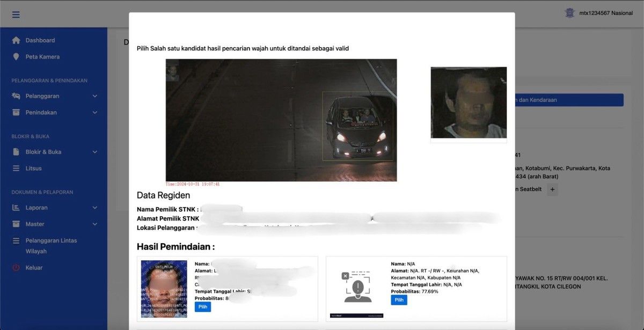This screenshot has width=644, height=330.
Task: Click the Litsus list icon
Action: click(x=16, y=168)
